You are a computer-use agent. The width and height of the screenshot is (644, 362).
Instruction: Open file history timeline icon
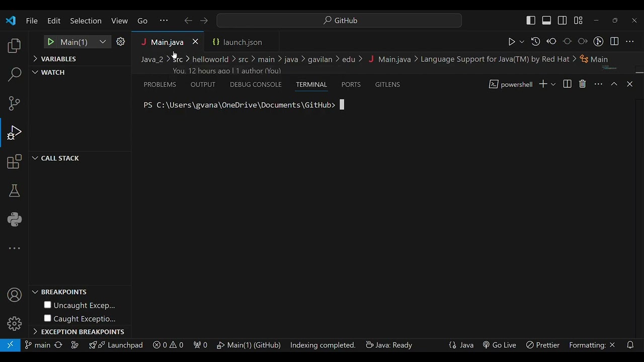[x=535, y=42]
